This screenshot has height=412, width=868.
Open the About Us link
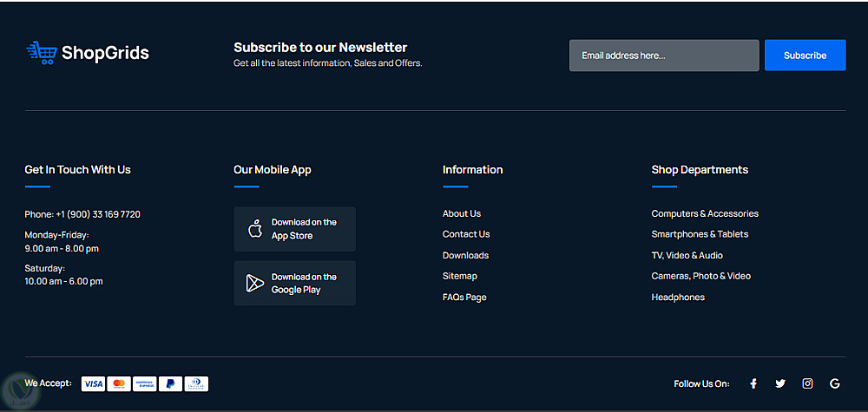click(462, 213)
